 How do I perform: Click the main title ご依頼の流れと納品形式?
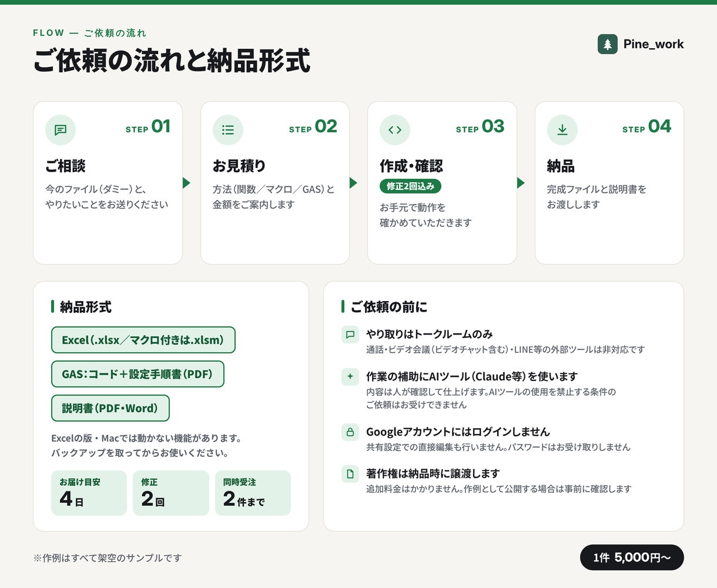tap(172, 61)
